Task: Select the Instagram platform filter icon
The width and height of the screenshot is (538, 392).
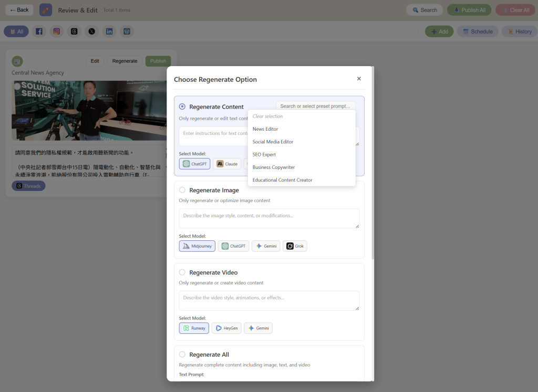Action: (57, 31)
